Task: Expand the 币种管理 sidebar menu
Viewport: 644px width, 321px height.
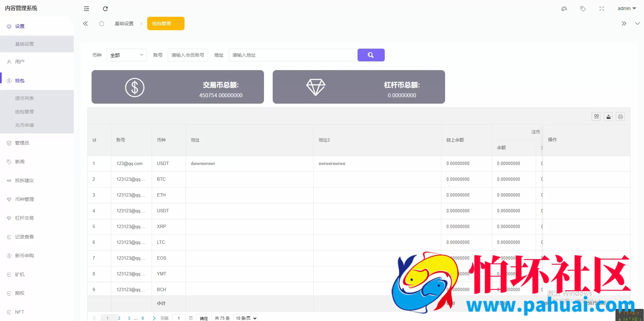Action: pos(37,199)
